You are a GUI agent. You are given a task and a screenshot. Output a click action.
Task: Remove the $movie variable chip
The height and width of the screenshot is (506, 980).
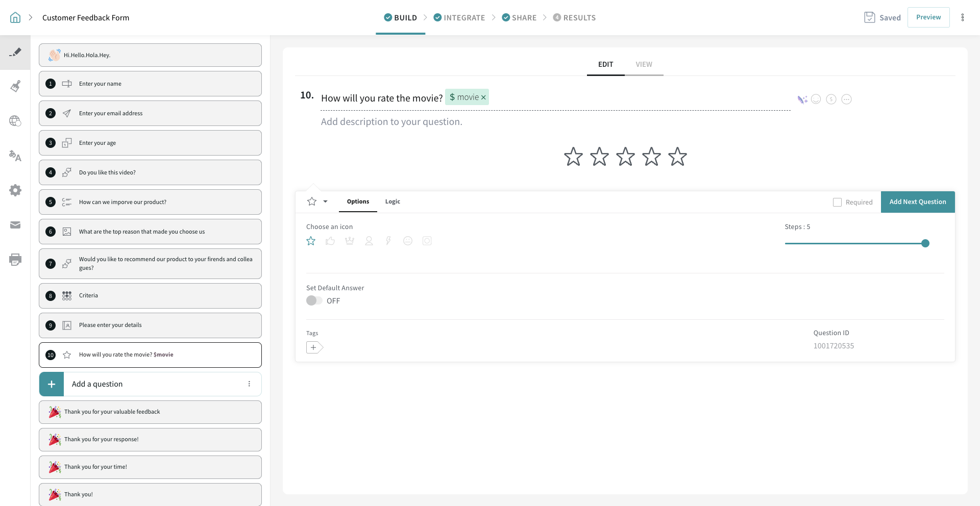(483, 97)
